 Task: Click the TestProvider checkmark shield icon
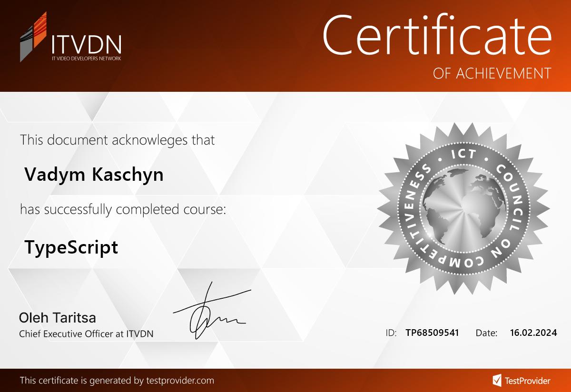pos(497,380)
